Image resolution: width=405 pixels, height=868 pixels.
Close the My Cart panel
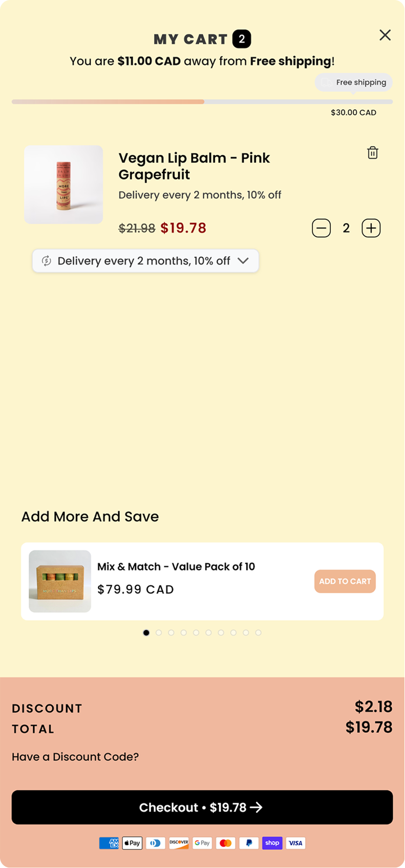(385, 35)
